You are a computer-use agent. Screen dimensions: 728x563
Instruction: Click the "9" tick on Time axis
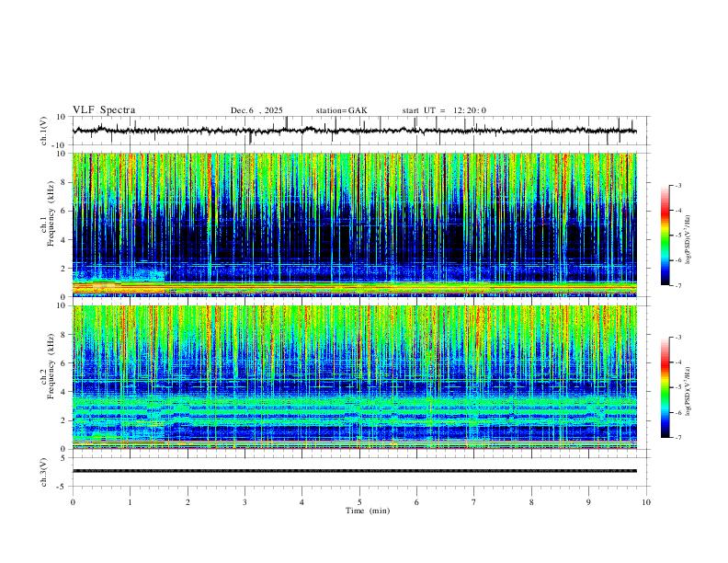pyautogui.click(x=588, y=502)
